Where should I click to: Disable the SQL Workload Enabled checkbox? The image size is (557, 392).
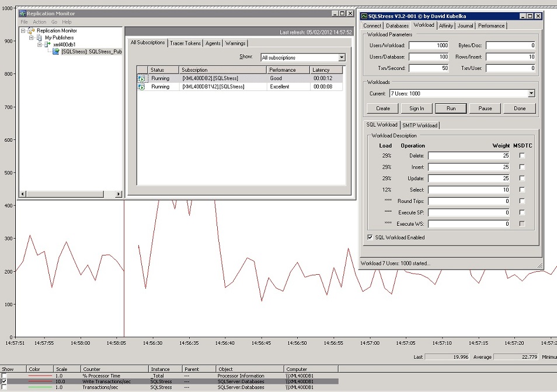tap(370, 237)
